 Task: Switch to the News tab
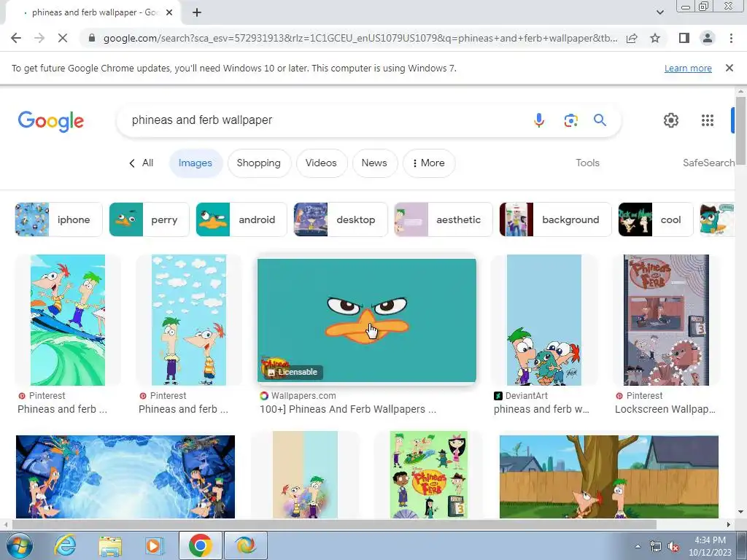(374, 163)
